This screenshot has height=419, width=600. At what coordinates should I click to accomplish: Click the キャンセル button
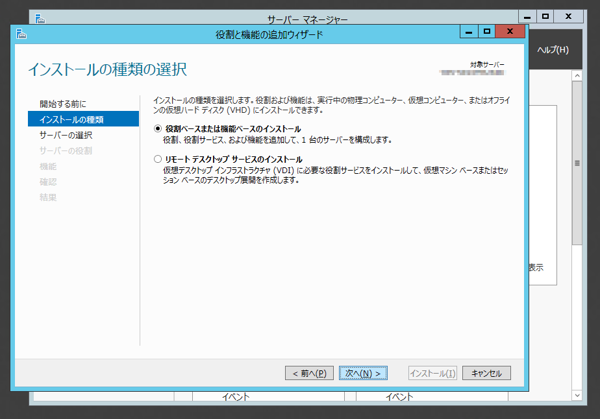486,373
